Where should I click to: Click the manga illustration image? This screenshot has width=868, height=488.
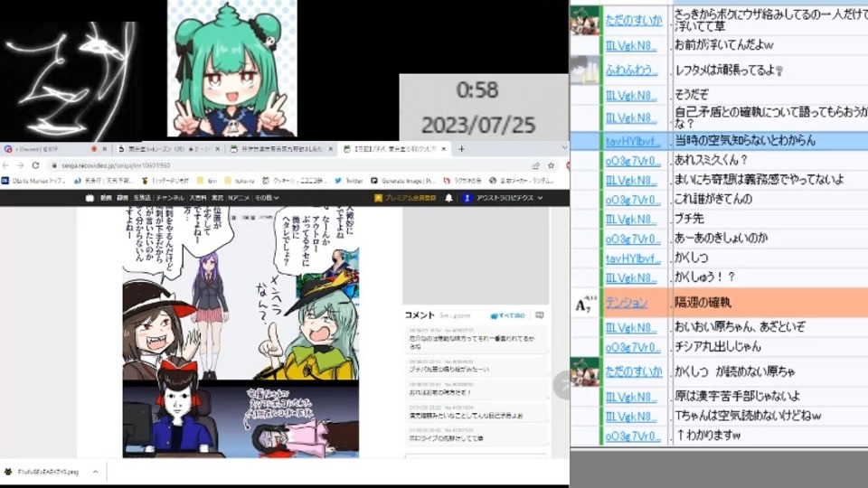241,332
